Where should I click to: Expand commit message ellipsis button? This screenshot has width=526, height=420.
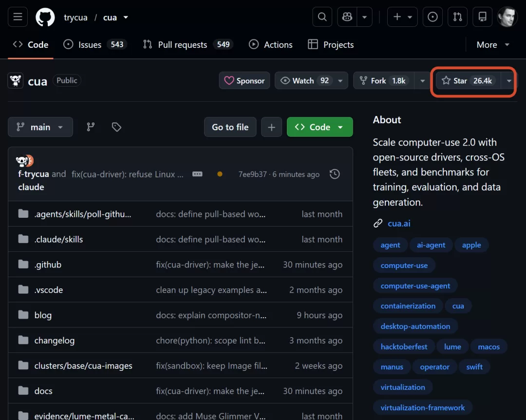tap(197, 174)
